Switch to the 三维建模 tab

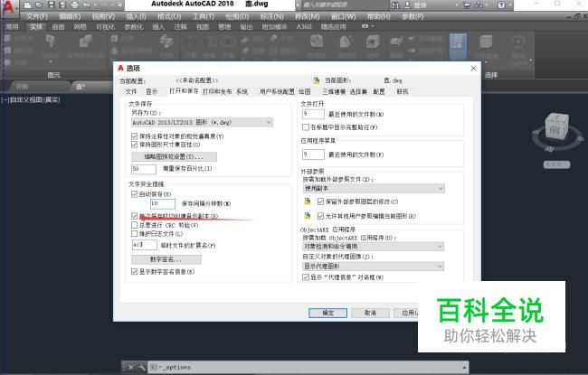[334, 92]
